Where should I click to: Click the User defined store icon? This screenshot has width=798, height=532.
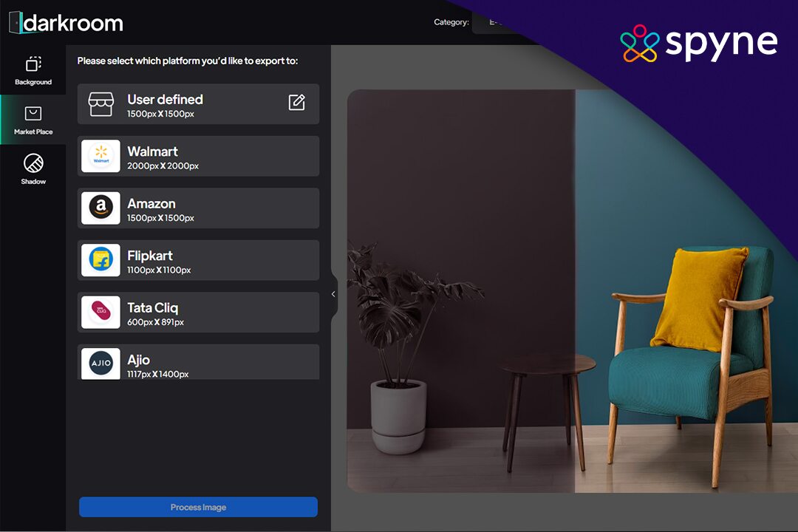pyautogui.click(x=100, y=104)
